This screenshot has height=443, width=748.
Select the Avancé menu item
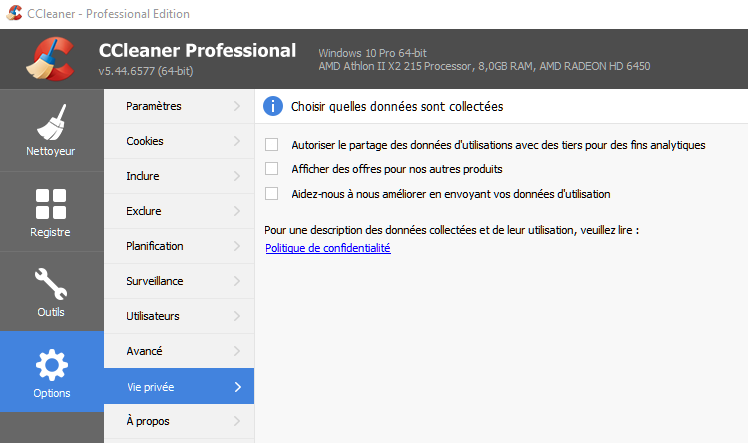click(x=179, y=351)
